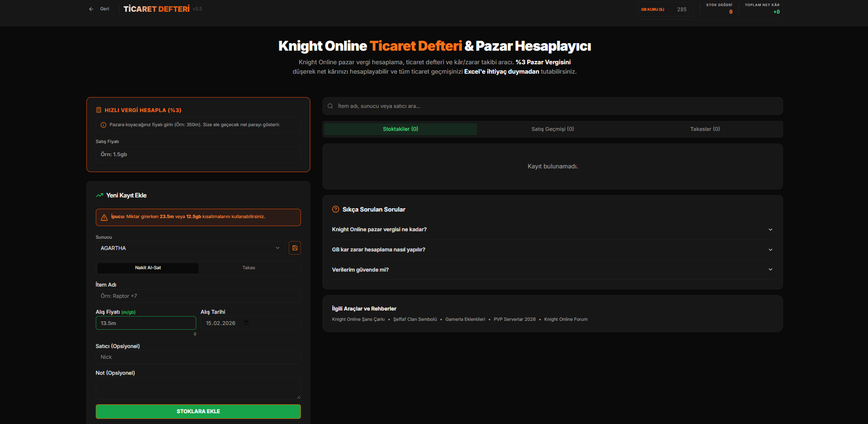Open the AGARTHA server dropdown
This screenshot has width=868, height=424.
coord(191,248)
